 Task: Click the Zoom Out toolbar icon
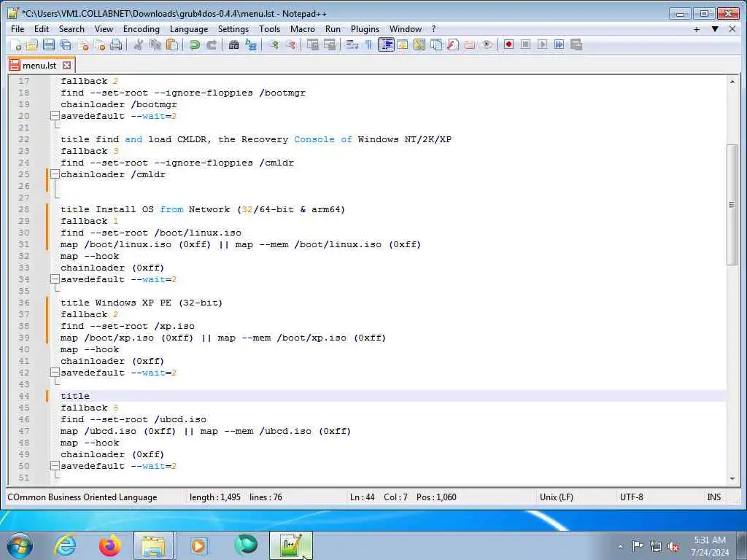click(x=290, y=44)
